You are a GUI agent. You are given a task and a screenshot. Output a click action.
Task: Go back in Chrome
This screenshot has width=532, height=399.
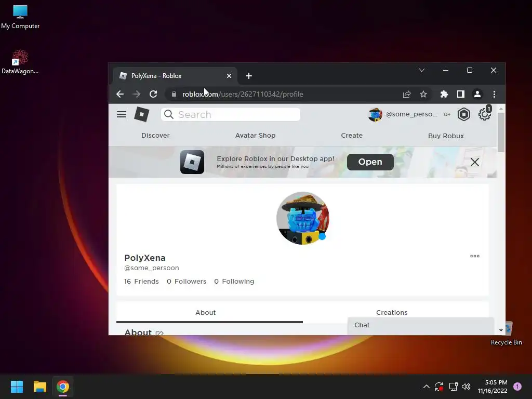pos(120,94)
